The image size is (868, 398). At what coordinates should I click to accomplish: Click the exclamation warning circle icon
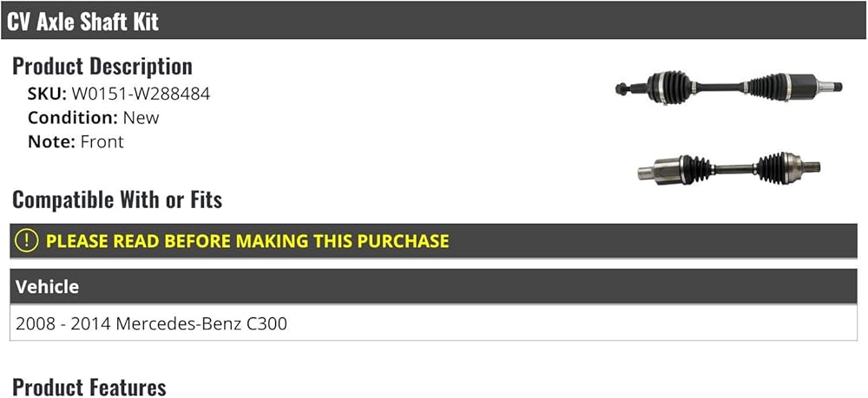27,240
